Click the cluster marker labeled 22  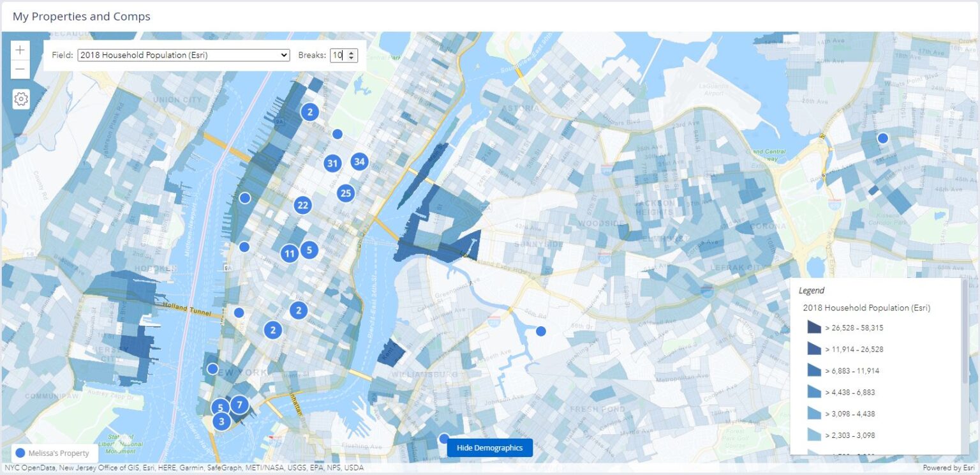coord(302,205)
